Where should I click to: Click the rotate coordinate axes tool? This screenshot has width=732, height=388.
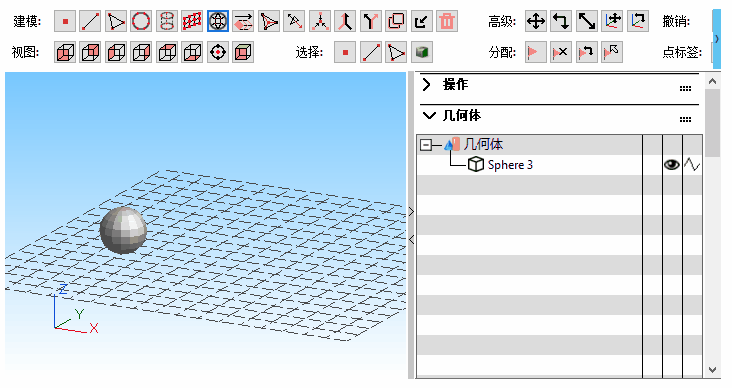pos(638,21)
